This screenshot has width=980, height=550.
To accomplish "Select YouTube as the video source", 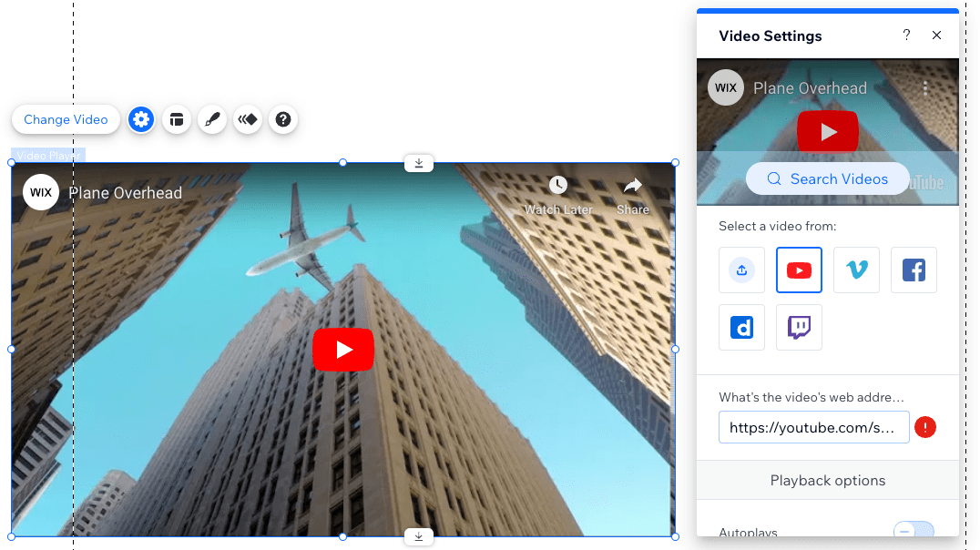I will (x=800, y=270).
